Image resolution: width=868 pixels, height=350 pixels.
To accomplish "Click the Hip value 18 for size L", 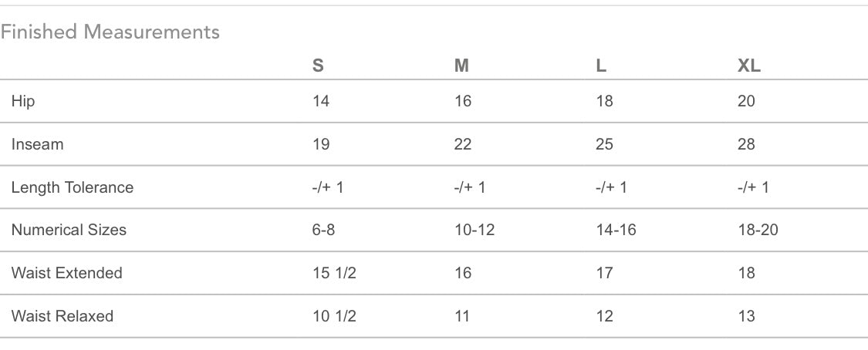I will click(604, 101).
